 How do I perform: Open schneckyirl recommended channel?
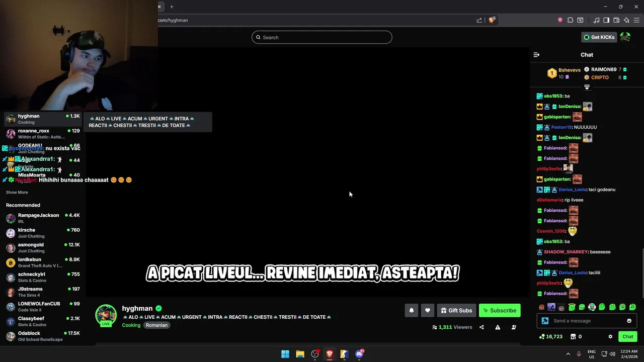(43, 277)
